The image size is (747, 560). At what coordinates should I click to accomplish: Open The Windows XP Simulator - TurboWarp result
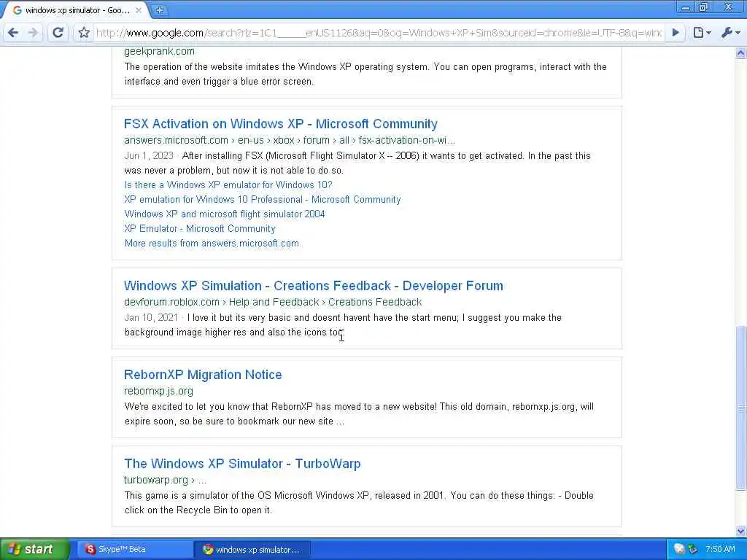(x=242, y=464)
